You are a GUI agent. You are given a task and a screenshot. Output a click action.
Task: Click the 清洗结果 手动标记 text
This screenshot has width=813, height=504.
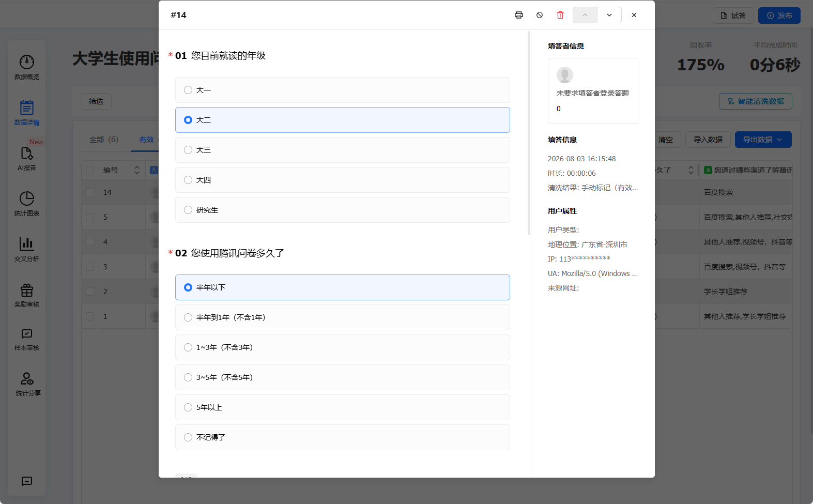593,188
